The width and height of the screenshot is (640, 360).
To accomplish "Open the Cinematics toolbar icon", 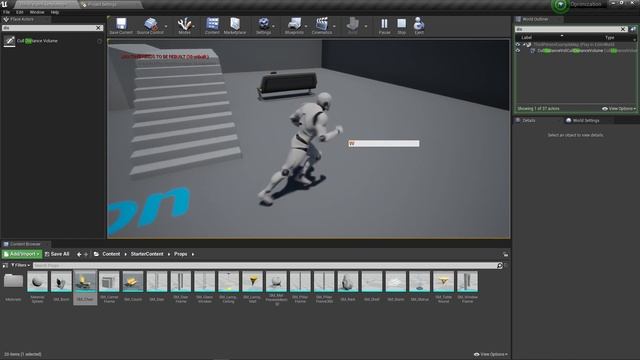I will point(322,26).
